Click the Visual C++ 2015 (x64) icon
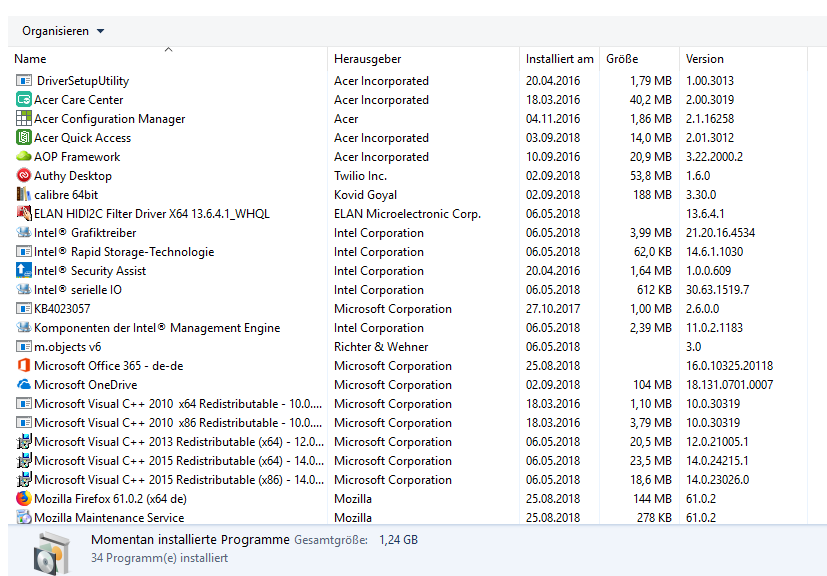The width and height of the screenshot is (827, 576). click(x=24, y=460)
